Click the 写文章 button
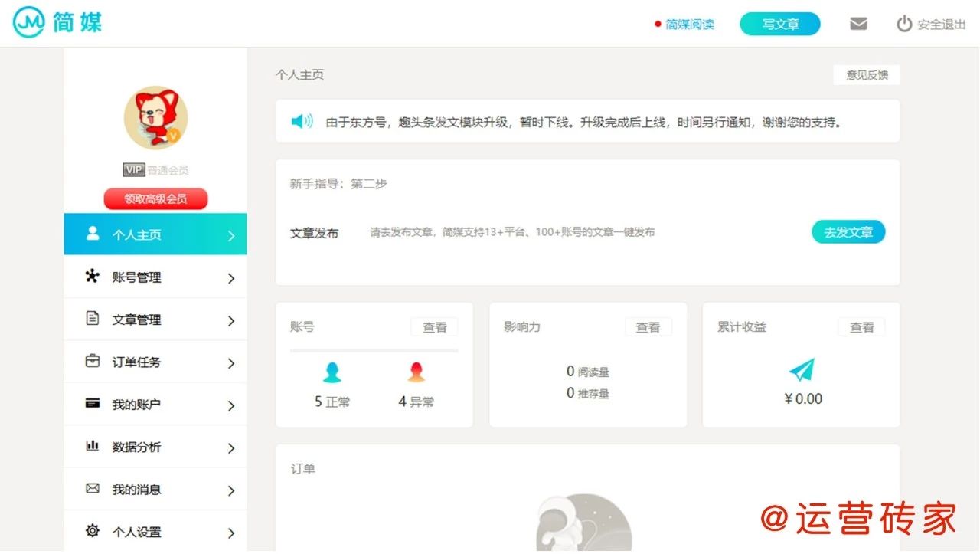This screenshot has width=980, height=554. [779, 24]
